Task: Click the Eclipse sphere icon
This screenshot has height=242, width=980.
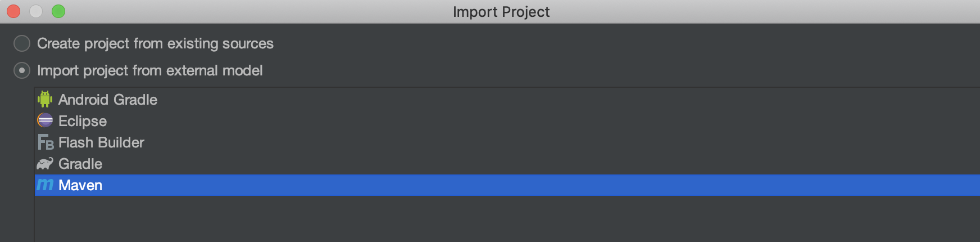Action: pos(45,120)
